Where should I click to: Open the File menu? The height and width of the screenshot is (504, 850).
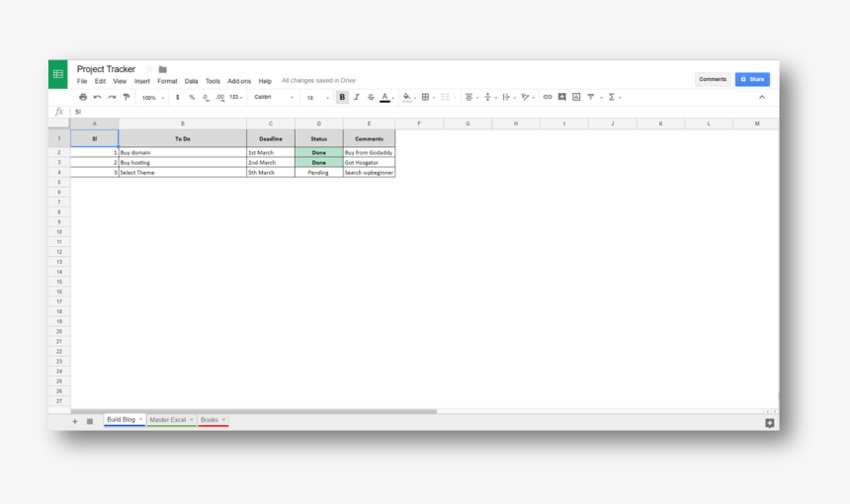[x=82, y=81]
